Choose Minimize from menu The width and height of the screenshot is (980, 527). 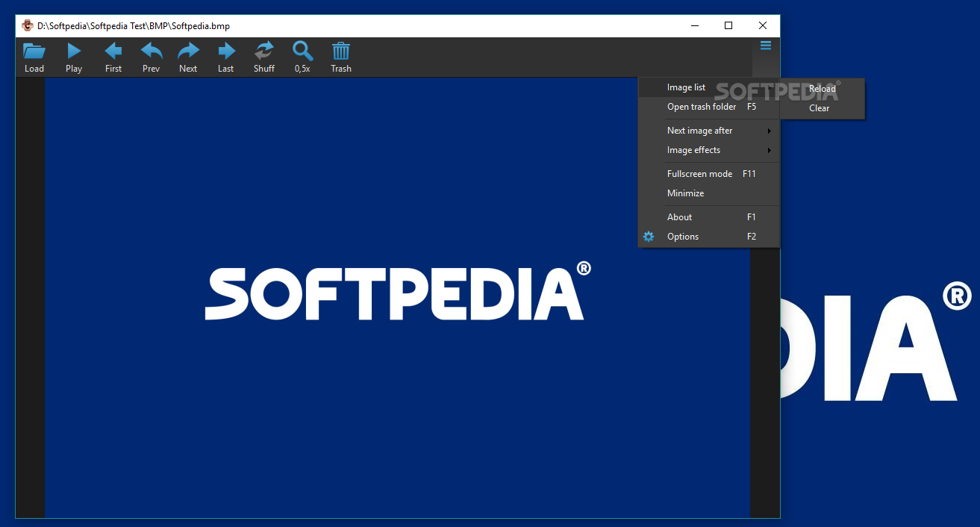click(x=709, y=193)
